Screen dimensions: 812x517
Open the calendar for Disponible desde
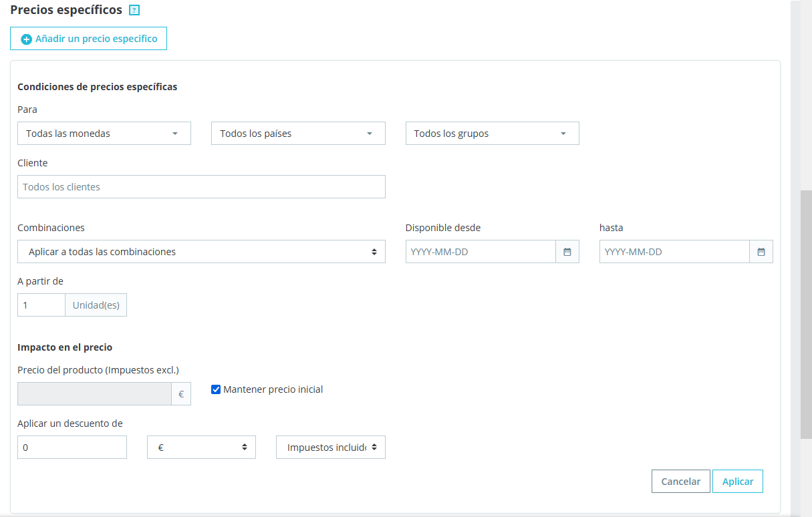coord(567,252)
